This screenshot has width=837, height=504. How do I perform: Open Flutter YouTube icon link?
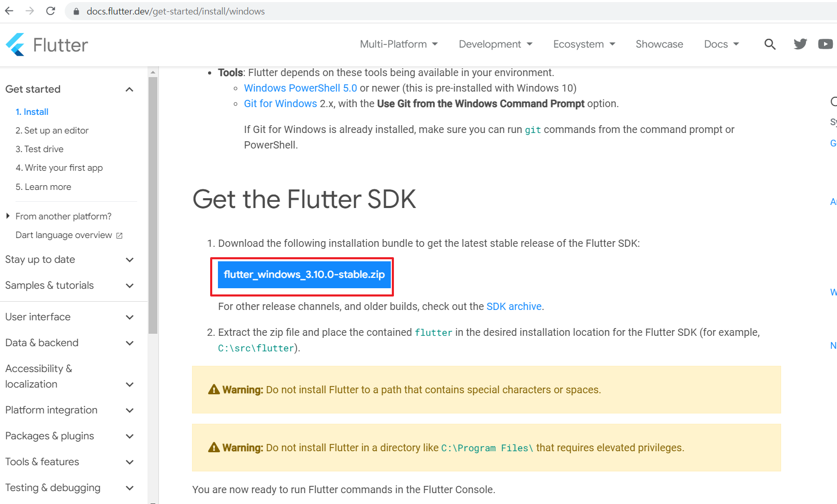pos(825,44)
